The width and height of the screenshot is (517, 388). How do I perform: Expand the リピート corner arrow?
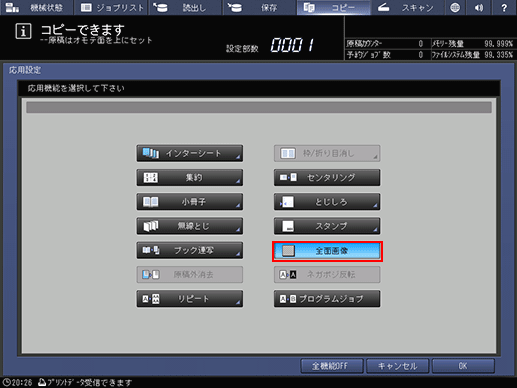pyautogui.click(x=238, y=302)
